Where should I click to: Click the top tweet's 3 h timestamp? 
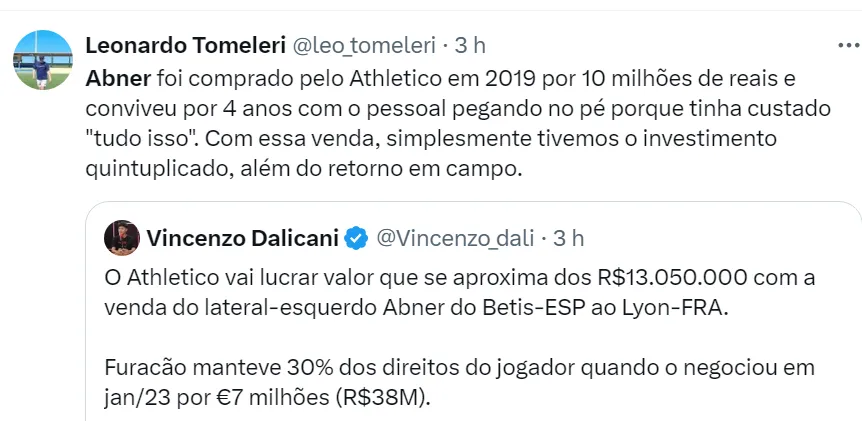click(469, 45)
